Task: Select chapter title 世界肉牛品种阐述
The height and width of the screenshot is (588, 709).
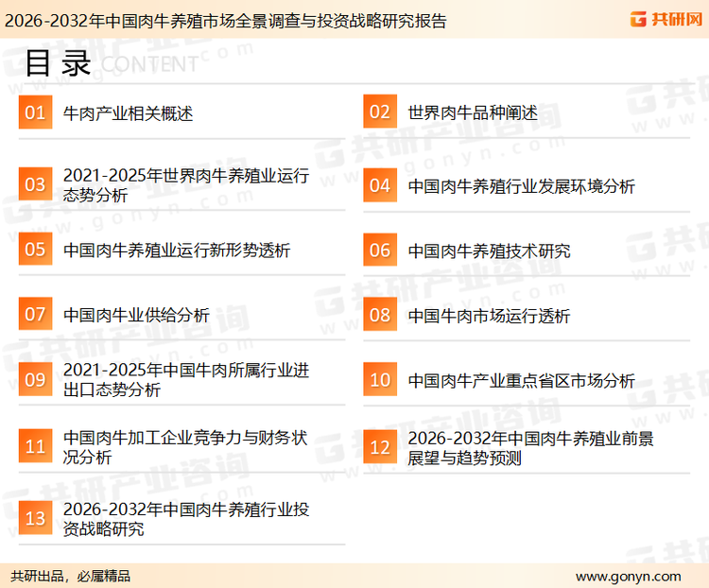Action: 473,112
